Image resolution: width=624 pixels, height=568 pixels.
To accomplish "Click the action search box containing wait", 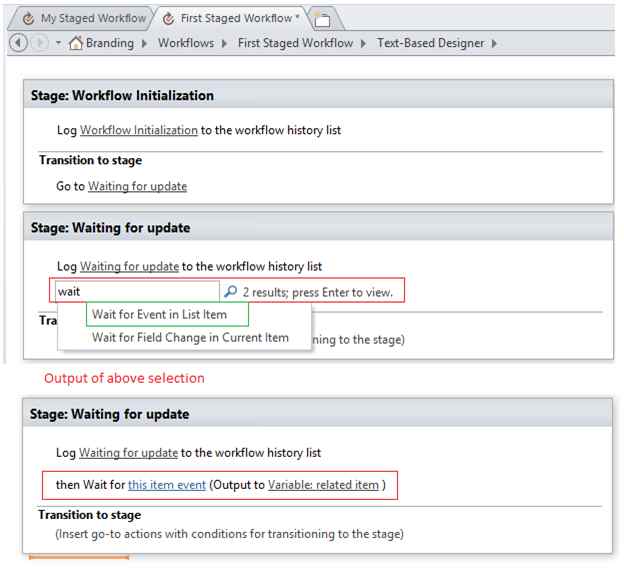I will click(137, 291).
